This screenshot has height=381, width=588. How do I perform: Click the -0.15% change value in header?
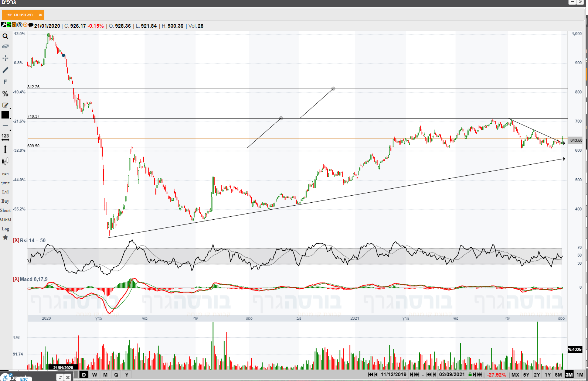click(96, 26)
